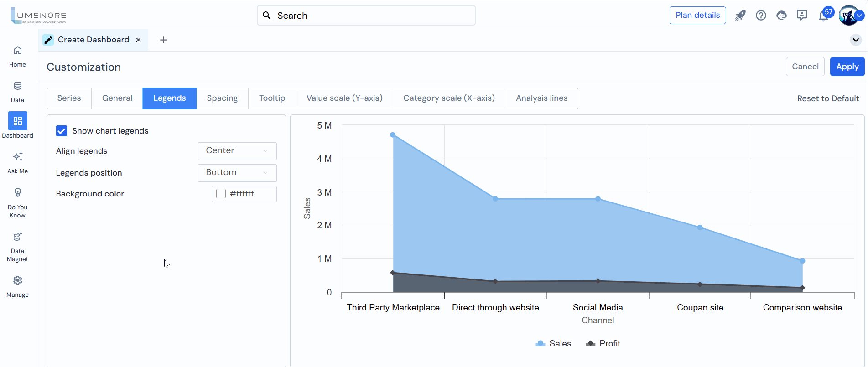Select the Ask Me sparkle icon
868x367 pixels.
[x=17, y=157]
